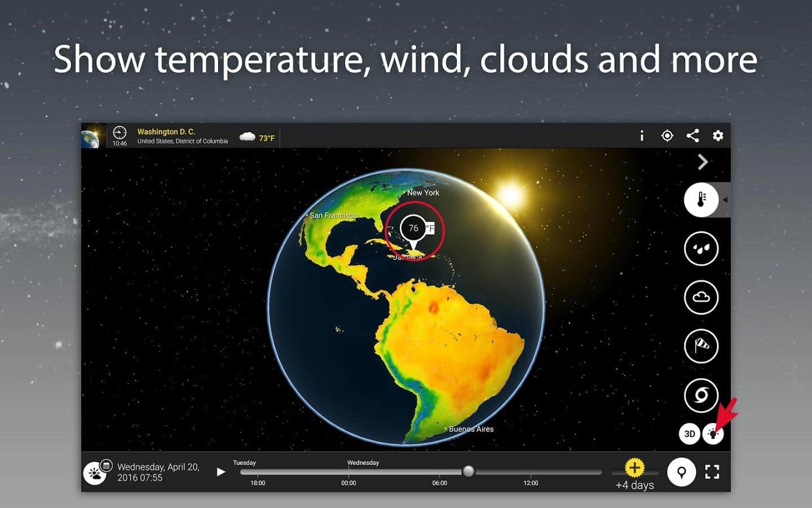
Task: Select the wind sock layer icon
Action: (x=701, y=346)
